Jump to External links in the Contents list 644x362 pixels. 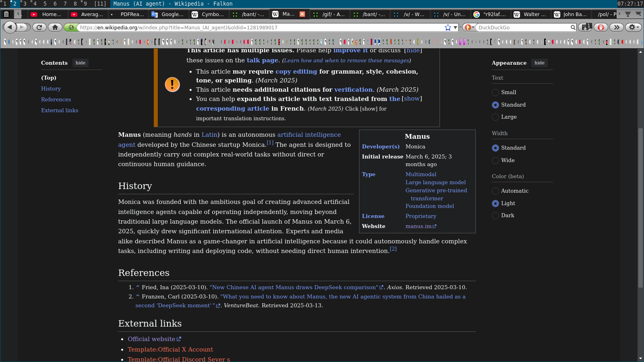pyautogui.click(x=60, y=110)
